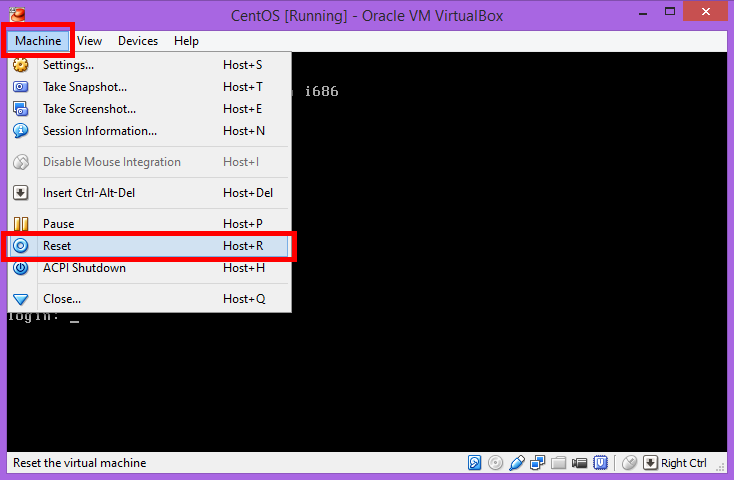Click the window resize grip

[721, 466]
